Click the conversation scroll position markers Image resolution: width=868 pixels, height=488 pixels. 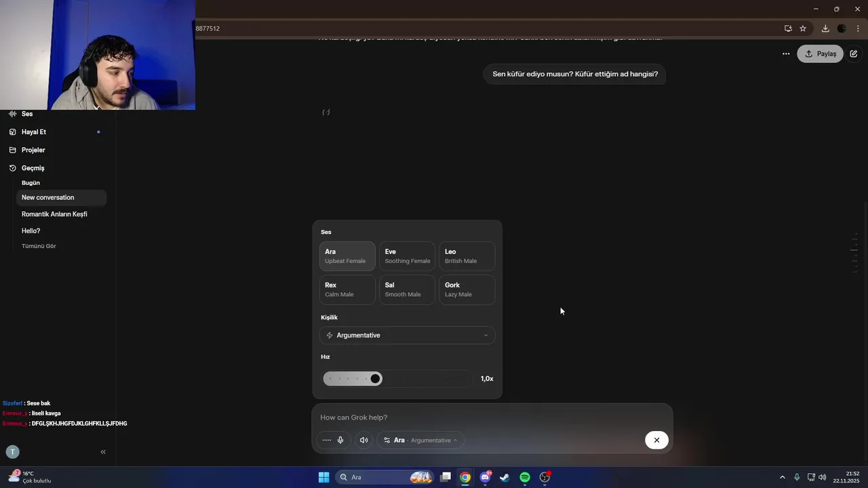click(854, 253)
